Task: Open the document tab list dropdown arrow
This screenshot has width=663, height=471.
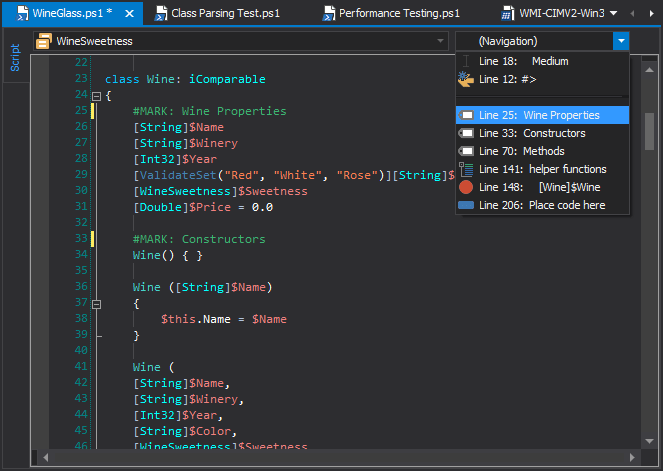Action: (614, 14)
